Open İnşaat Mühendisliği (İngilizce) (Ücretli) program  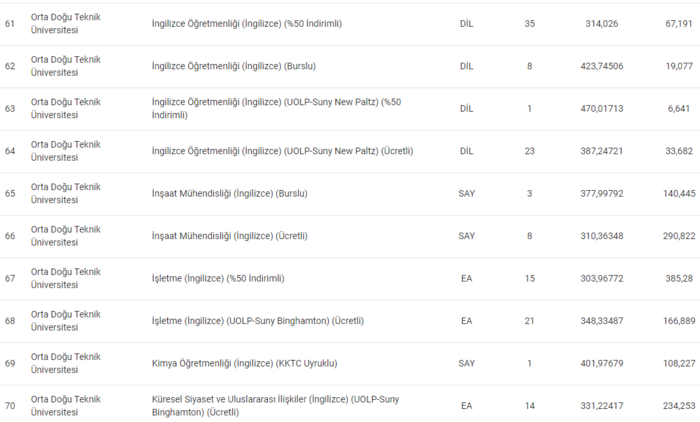click(229, 236)
